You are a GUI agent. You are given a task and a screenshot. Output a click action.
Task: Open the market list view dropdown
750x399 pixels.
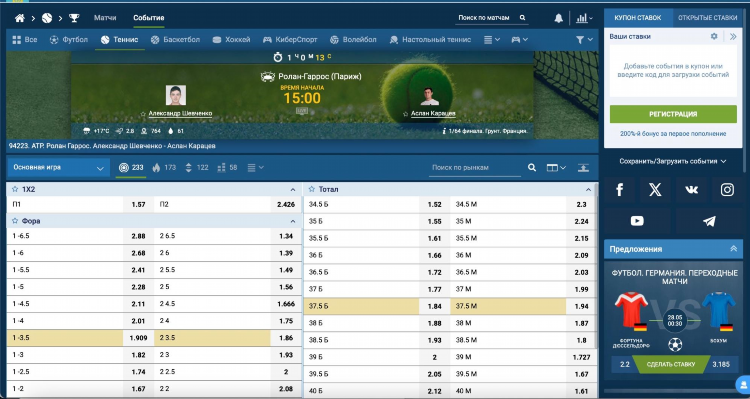tap(255, 167)
